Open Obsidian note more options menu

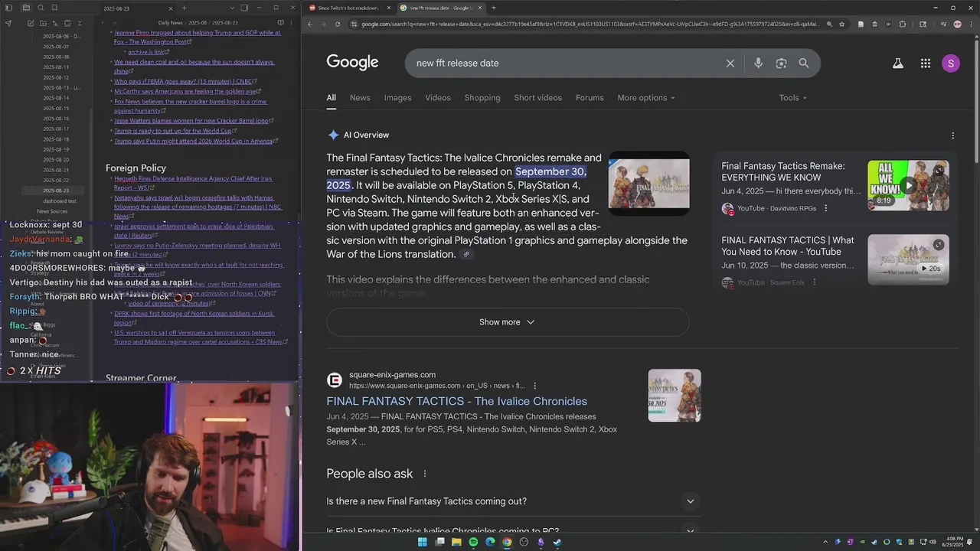[x=292, y=23]
